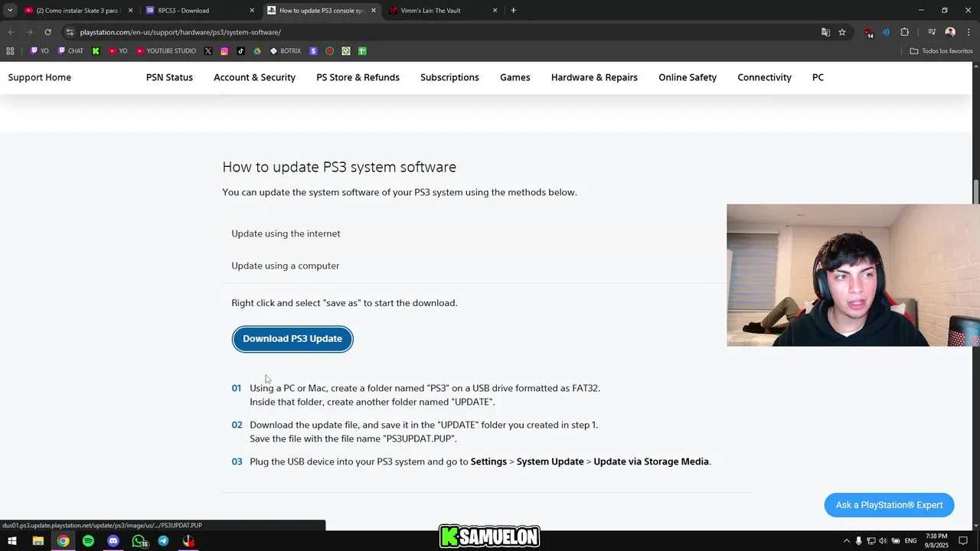Open Connectivity menu item
Image resolution: width=980 pixels, height=551 pixels.
pyautogui.click(x=764, y=77)
